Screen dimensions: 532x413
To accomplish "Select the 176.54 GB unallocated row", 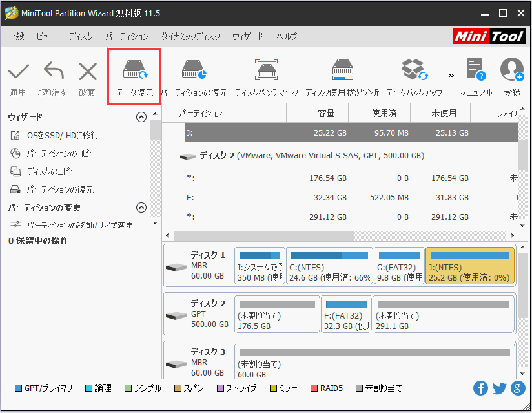I will coord(351,178).
